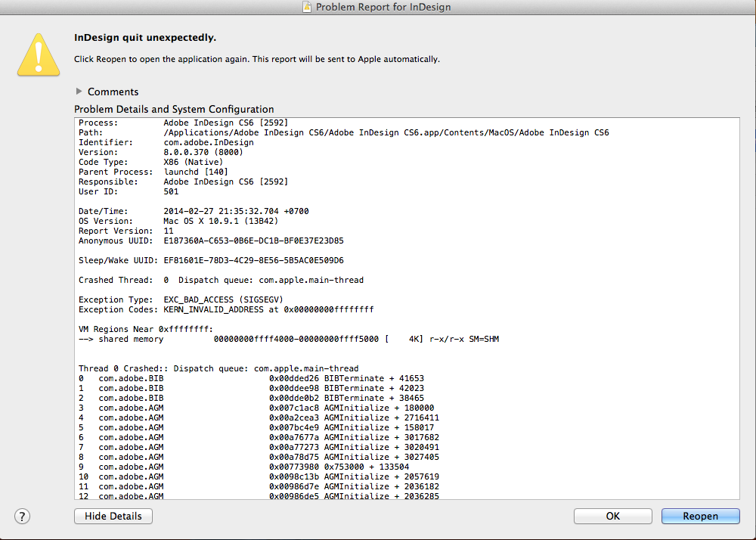The width and height of the screenshot is (756, 540).
Task: Click the 'Comments' label
Action: 113,92
